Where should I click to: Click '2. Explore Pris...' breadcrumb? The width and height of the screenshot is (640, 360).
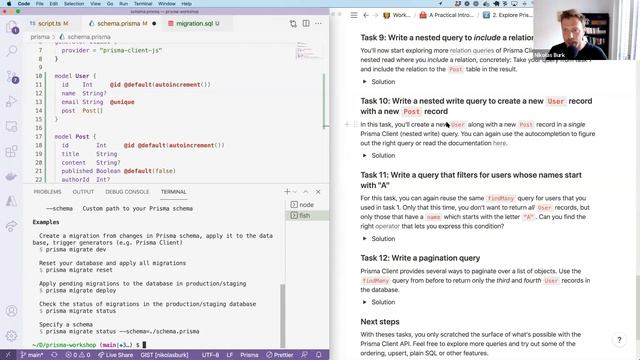click(x=508, y=15)
